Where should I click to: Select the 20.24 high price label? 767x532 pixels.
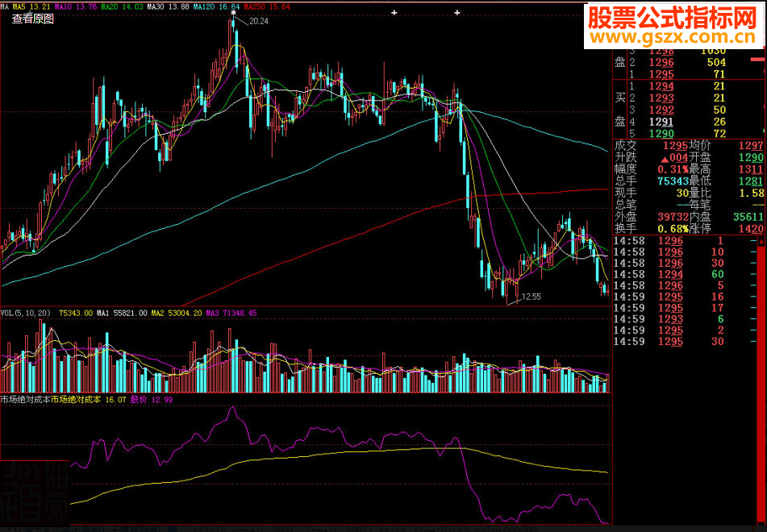pos(259,21)
